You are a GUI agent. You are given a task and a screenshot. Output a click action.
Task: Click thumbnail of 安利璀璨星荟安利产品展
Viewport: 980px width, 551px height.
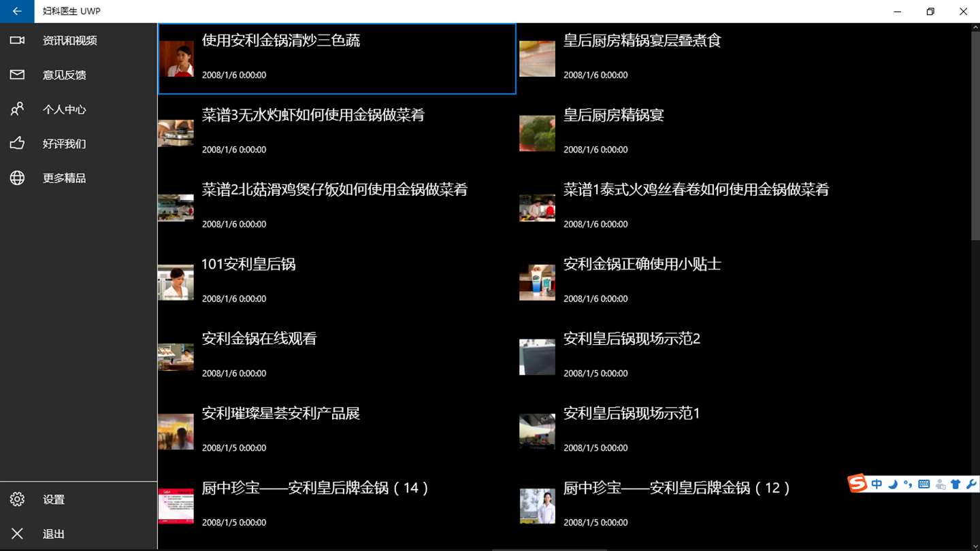[x=176, y=432]
